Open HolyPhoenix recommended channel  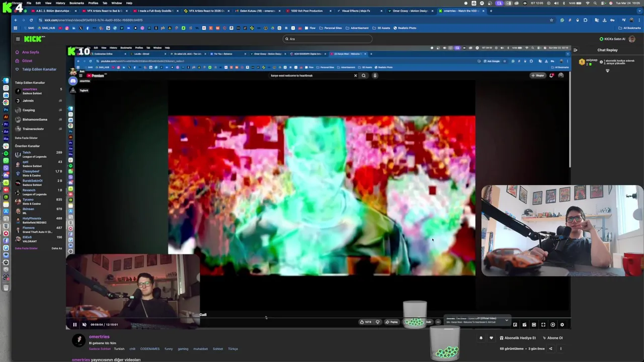tap(39, 220)
